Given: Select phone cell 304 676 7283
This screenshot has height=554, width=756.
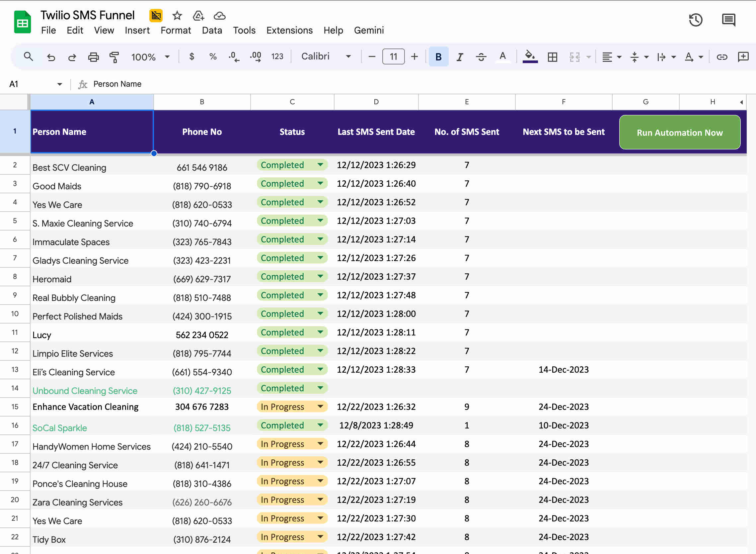Looking at the screenshot, I should click(x=202, y=407).
